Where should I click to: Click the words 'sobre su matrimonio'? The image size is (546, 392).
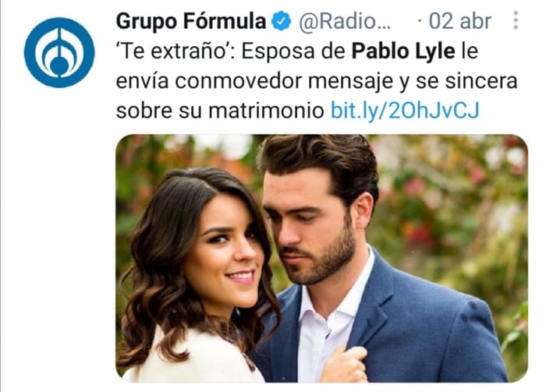220,111
